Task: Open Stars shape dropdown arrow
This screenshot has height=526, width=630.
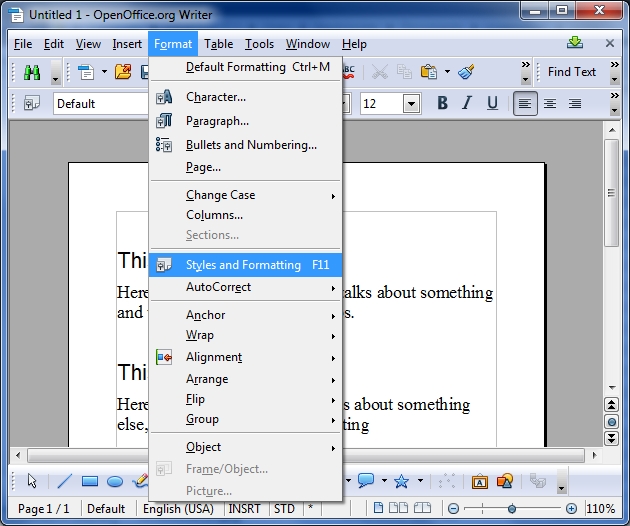Action: [420, 481]
